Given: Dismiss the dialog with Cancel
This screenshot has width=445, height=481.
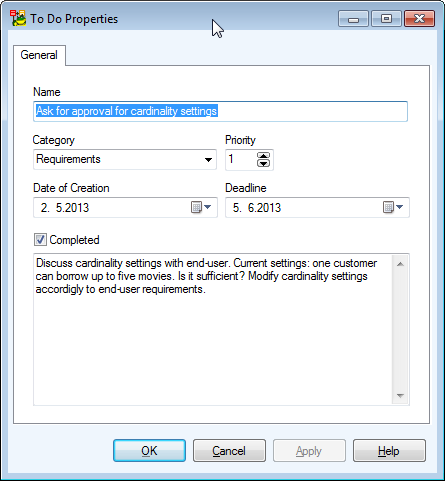Looking at the screenshot, I should 229,451.
